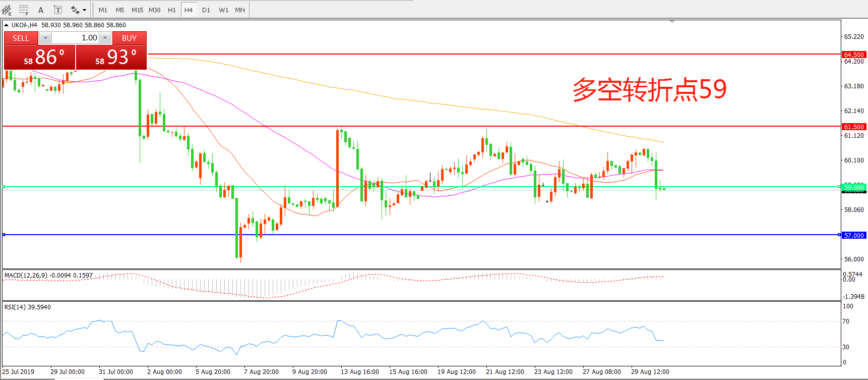Image resolution: width=868 pixels, height=380 pixels.
Task: Switch chart to D1 daily timeframe
Action: click(206, 10)
